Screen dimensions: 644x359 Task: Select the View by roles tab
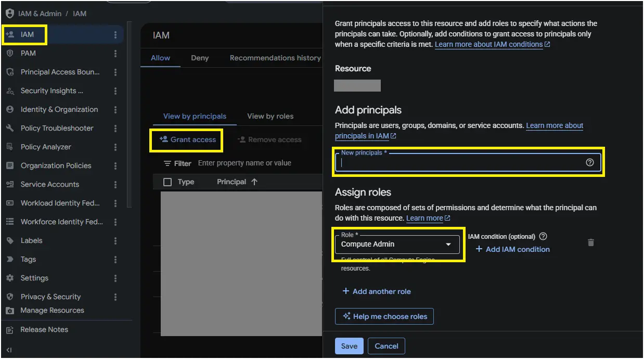click(x=270, y=116)
